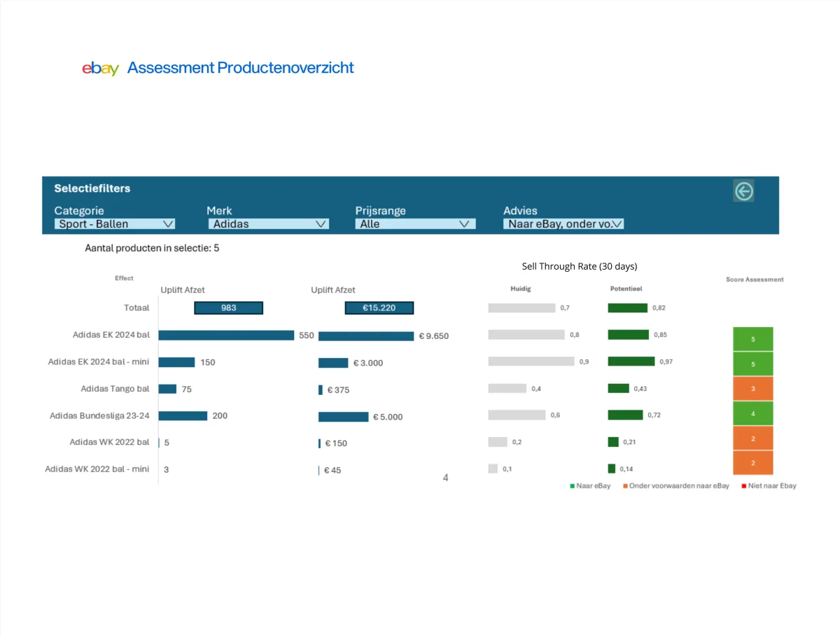Click the 200 Bundesliga afzet bar

(183, 415)
